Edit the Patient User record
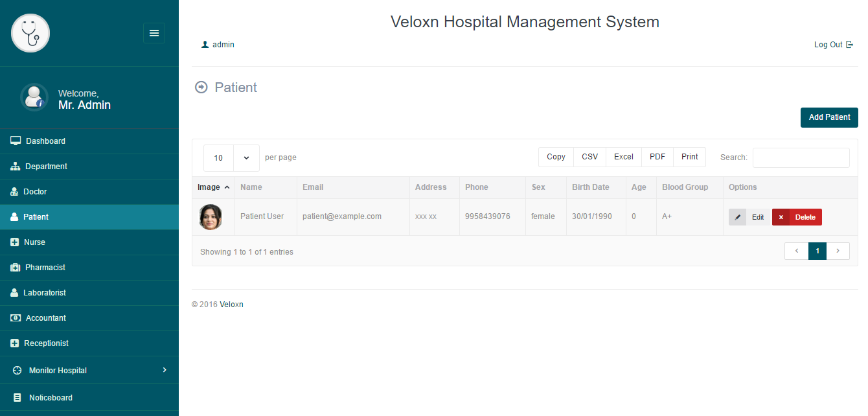Image resolution: width=868 pixels, height=416 pixels. click(x=749, y=217)
